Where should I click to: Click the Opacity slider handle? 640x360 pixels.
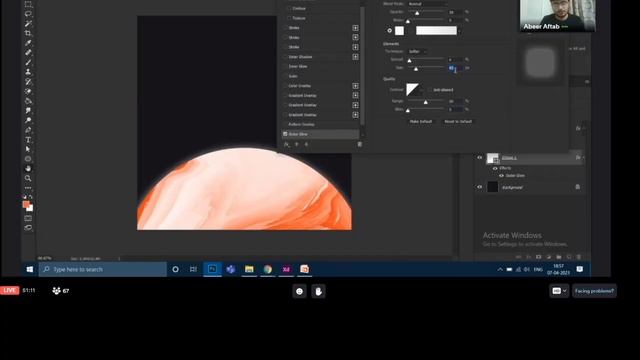(417, 13)
